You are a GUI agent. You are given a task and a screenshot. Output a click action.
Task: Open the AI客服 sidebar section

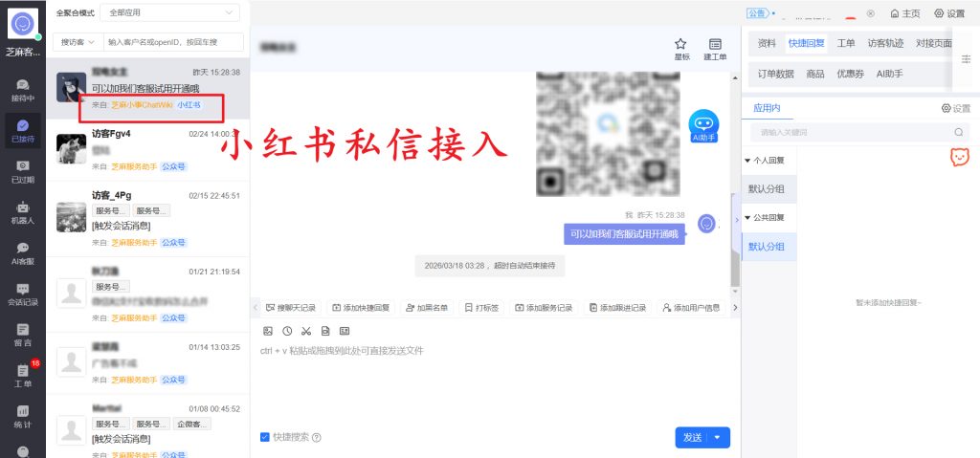23,253
